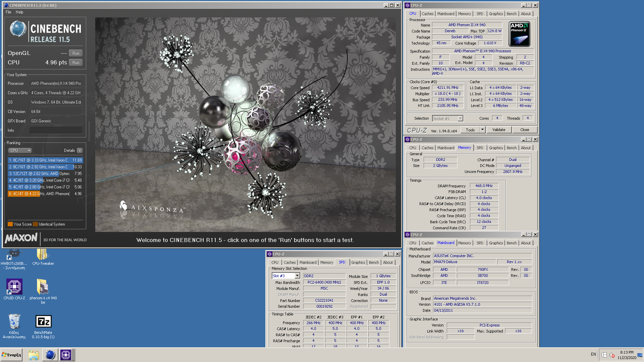Click the Ranking Details arrow button
The width and height of the screenshot is (644, 362).
pyautogui.click(x=79, y=150)
